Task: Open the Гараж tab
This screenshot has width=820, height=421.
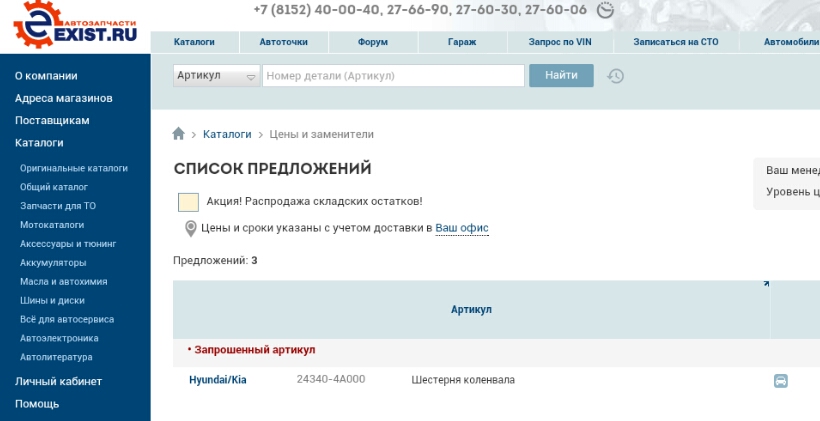Action: (462, 43)
